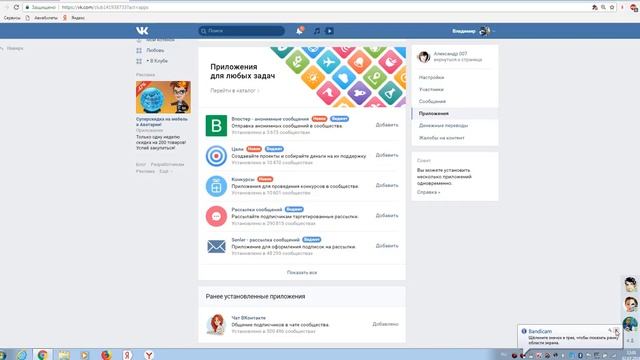Open the Чат ВКонтакте app title
640x360 pixels.
(248, 318)
